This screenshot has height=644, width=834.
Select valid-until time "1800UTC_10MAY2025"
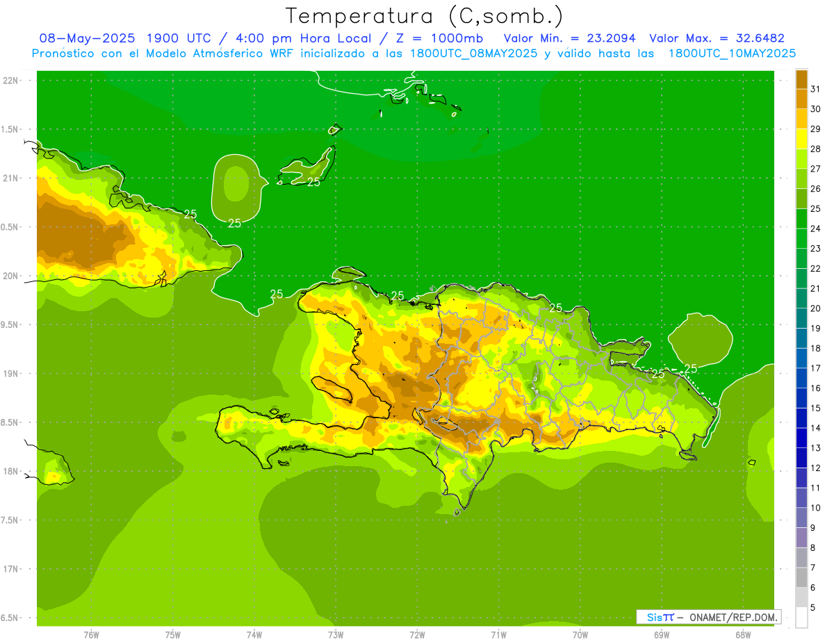pyautogui.click(x=732, y=53)
